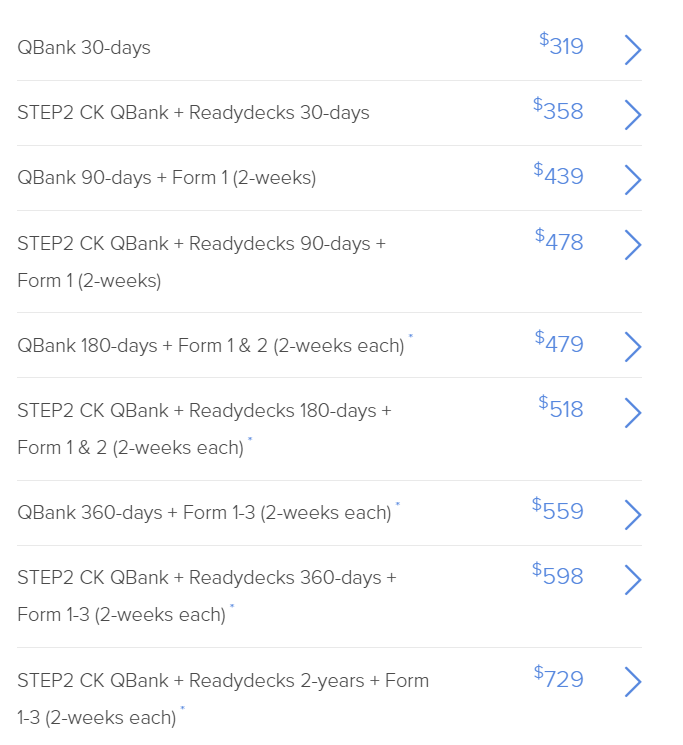Click the arrow beside QBank 30-days
The image size is (683, 745).
pyautogui.click(x=632, y=49)
